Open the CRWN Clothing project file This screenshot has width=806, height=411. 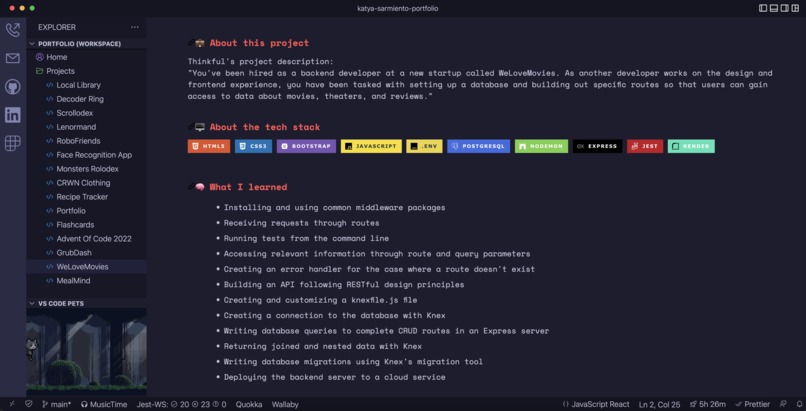(86, 183)
